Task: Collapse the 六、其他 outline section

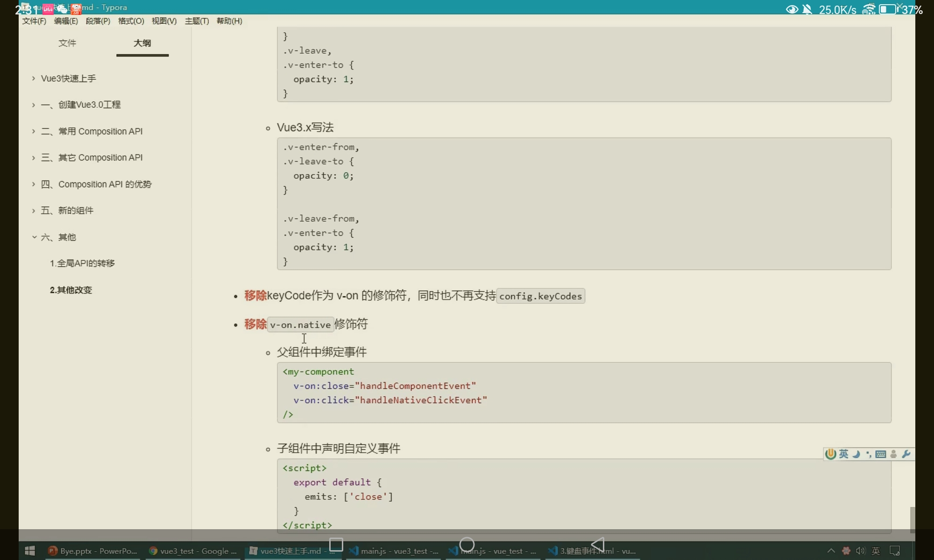Action: 34,237
